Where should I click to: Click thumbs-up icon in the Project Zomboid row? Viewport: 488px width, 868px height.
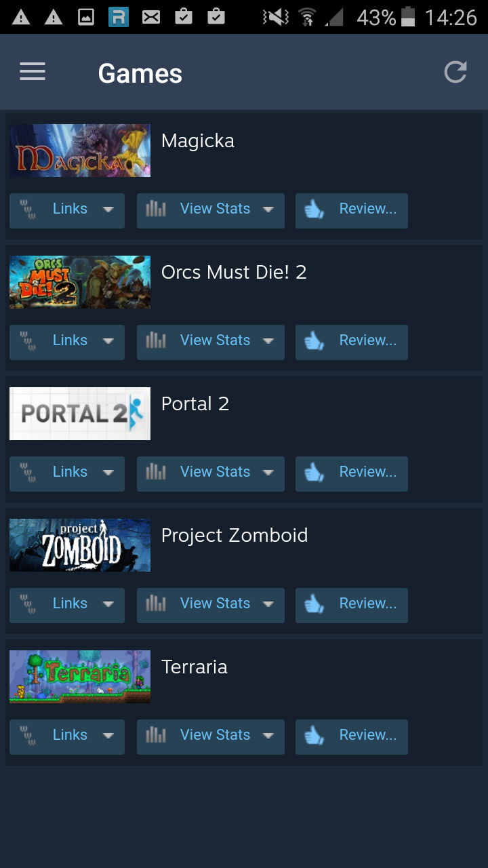(314, 605)
